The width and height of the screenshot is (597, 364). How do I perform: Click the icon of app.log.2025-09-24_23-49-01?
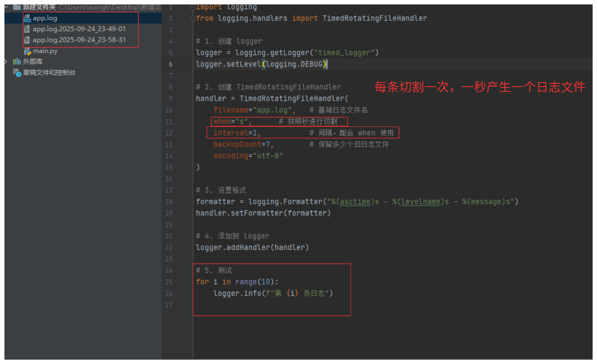point(27,29)
